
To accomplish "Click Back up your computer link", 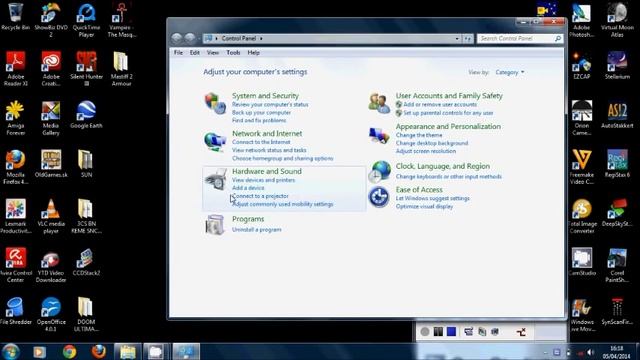I will (x=261, y=113).
